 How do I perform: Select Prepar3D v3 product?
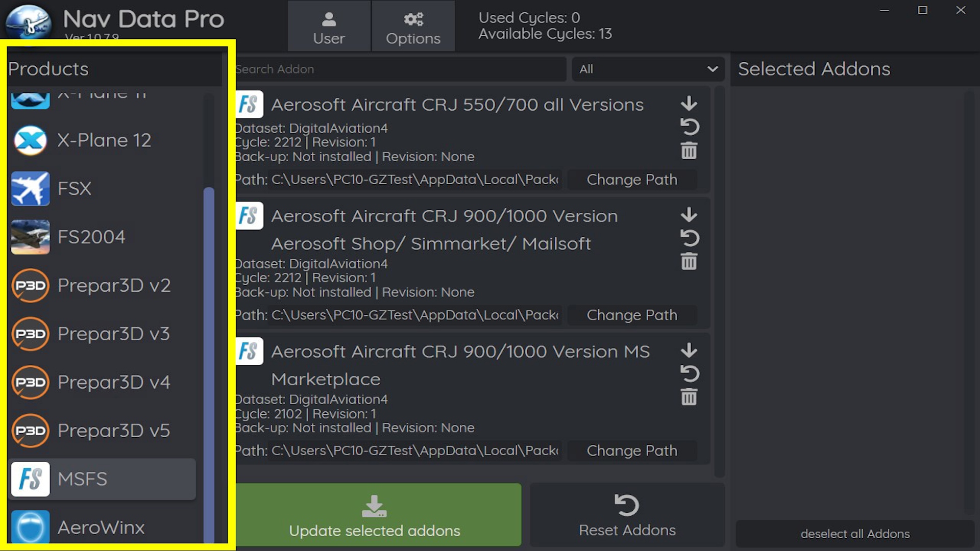(x=102, y=334)
